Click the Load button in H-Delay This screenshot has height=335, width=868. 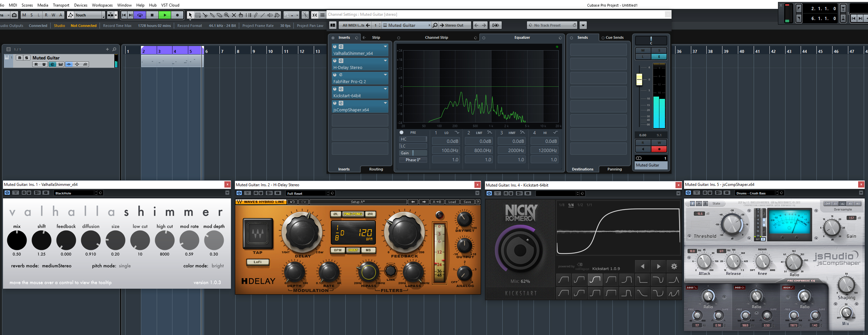(x=452, y=202)
